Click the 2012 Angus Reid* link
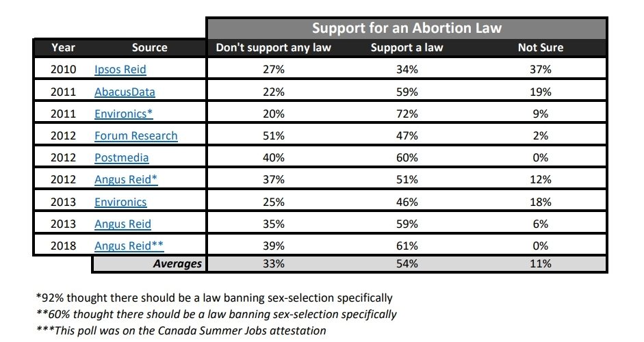The image size is (644, 342). click(x=125, y=180)
